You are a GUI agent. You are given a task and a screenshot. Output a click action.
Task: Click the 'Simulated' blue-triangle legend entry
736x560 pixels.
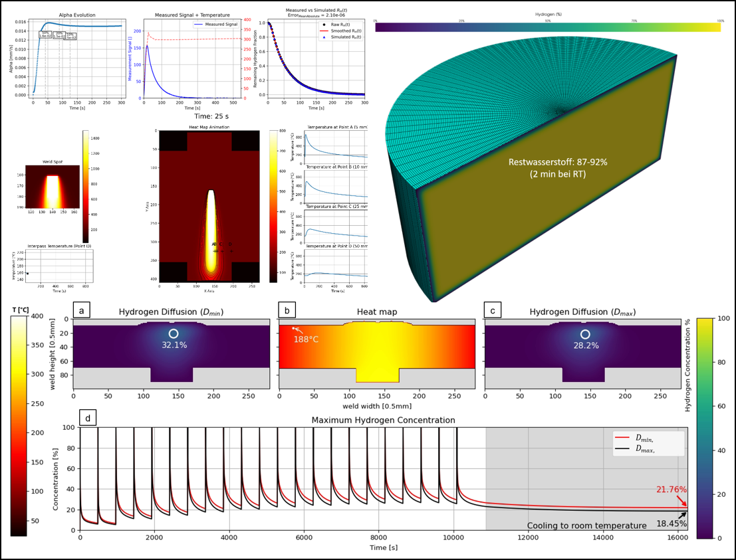(x=341, y=37)
